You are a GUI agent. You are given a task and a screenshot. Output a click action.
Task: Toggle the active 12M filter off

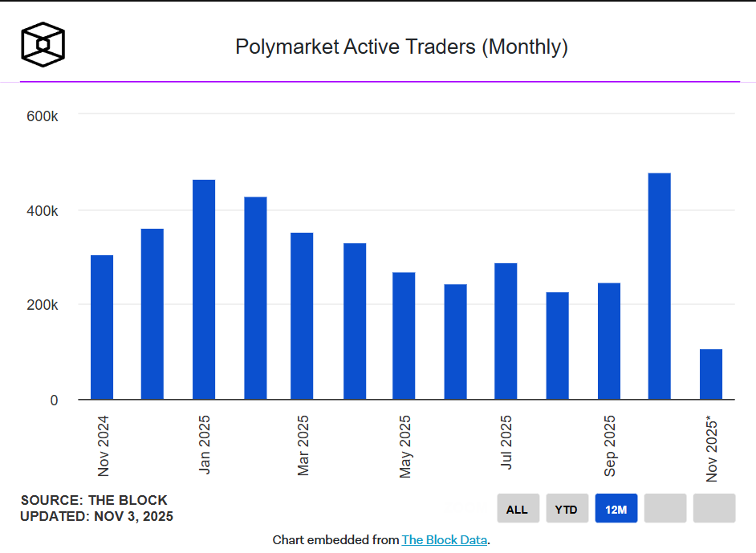pos(616,508)
